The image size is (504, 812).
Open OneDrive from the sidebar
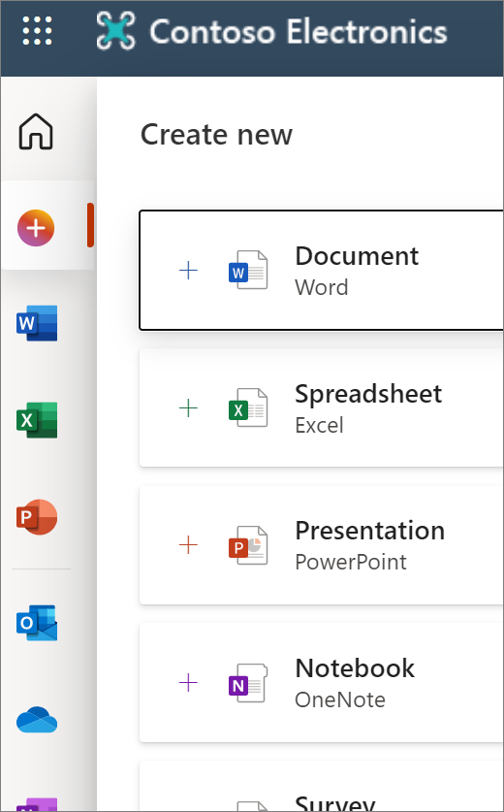(37, 721)
